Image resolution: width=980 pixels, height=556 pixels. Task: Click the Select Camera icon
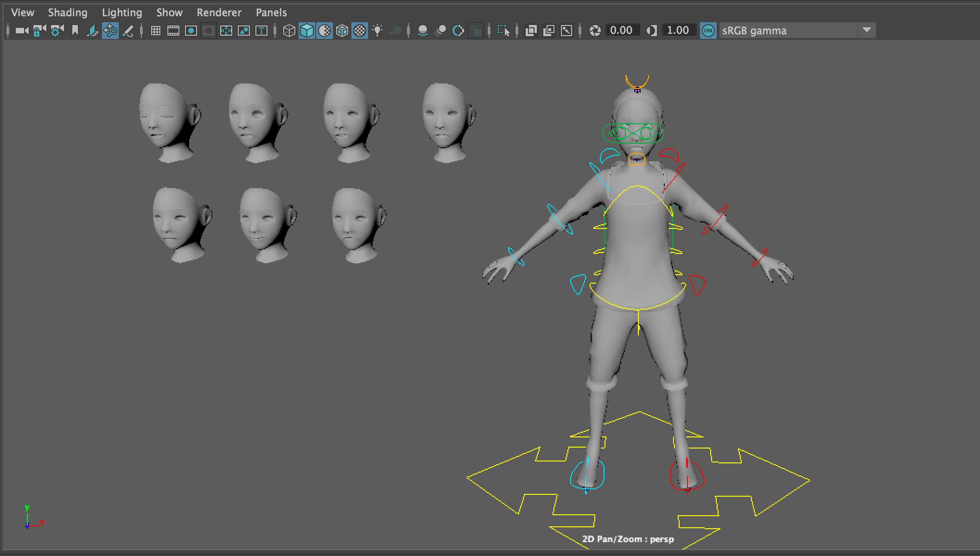[21, 31]
